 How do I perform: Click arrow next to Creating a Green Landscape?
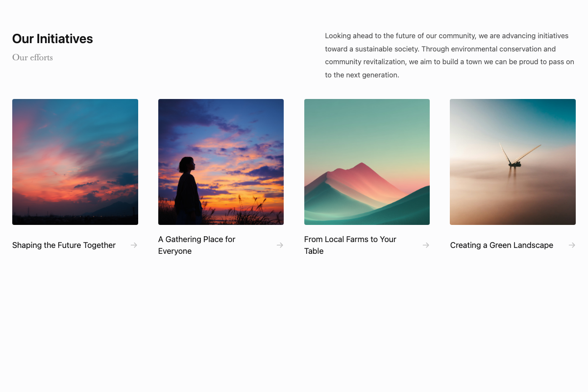(x=572, y=245)
